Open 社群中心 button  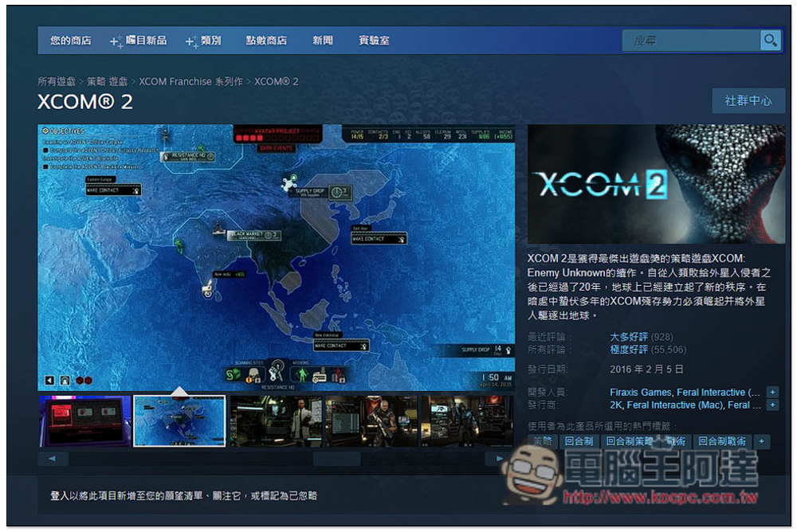(748, 100)
